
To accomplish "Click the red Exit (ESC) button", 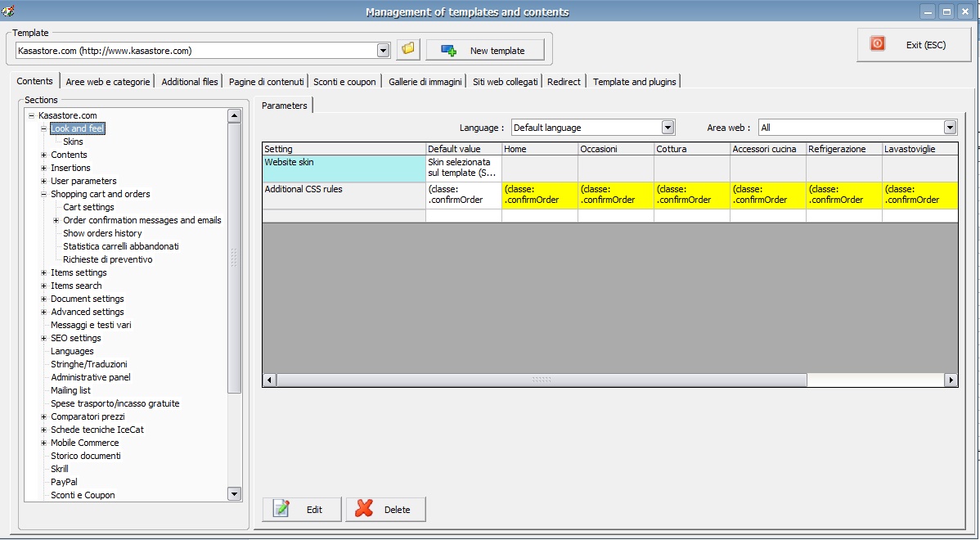I will click(x=913, y=45).
